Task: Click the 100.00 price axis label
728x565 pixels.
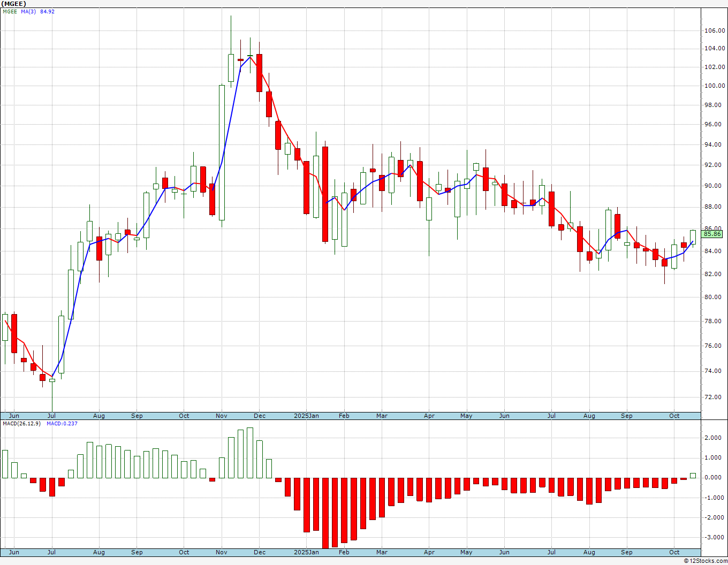Action: pyautogui.click(x=715, y=86)
